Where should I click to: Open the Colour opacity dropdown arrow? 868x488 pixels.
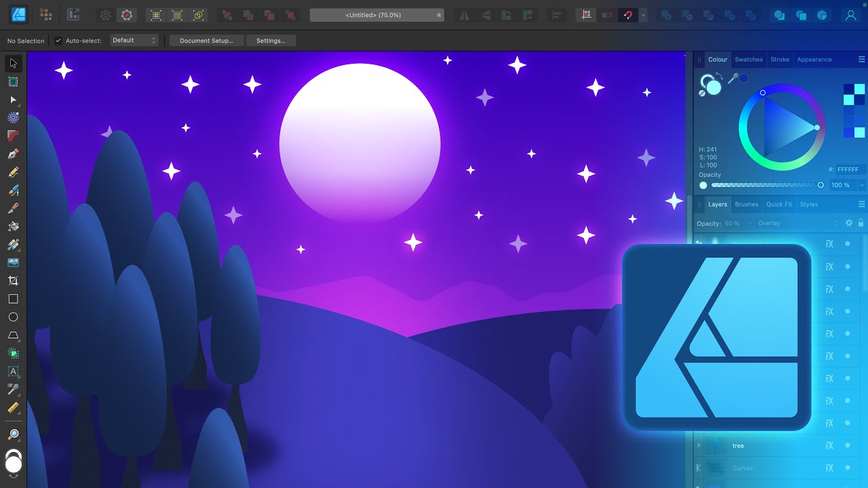861,185
